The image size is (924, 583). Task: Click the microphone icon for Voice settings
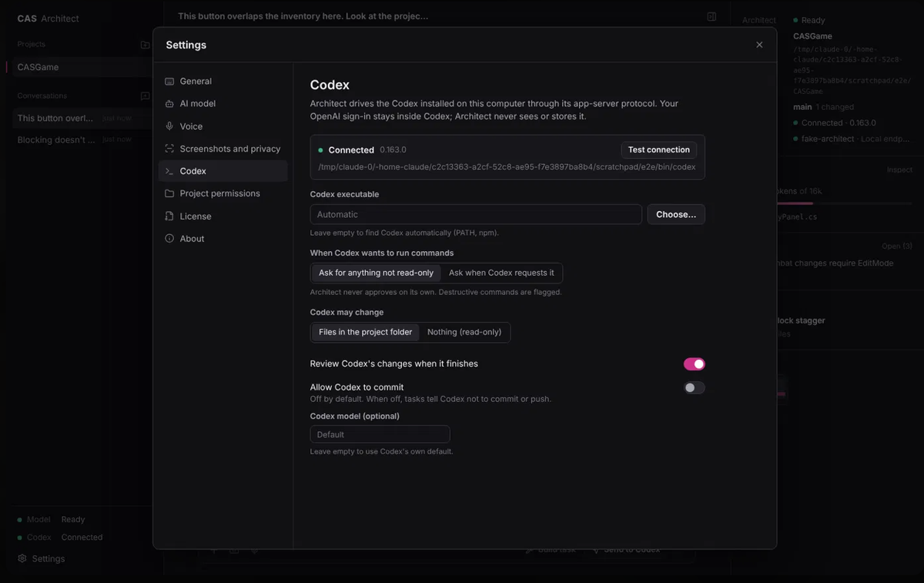pos(169,126)
